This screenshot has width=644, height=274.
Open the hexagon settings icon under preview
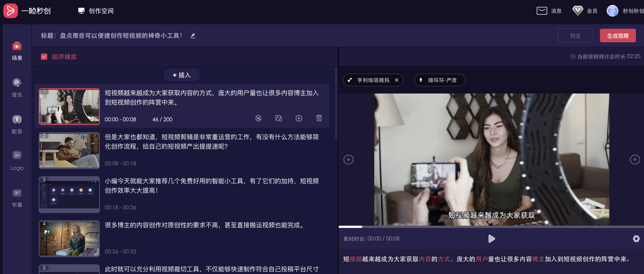pos(636,239)
